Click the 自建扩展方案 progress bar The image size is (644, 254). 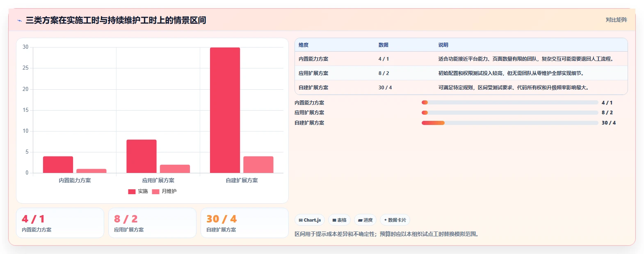coord(510,123)
